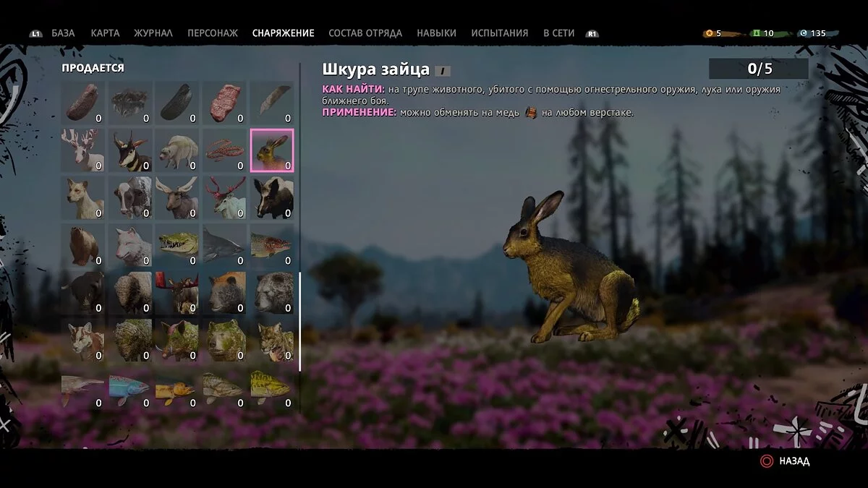Select the coiled red snake skin
The height and width of the screenshot is (488, 868).
coord(225,150)
